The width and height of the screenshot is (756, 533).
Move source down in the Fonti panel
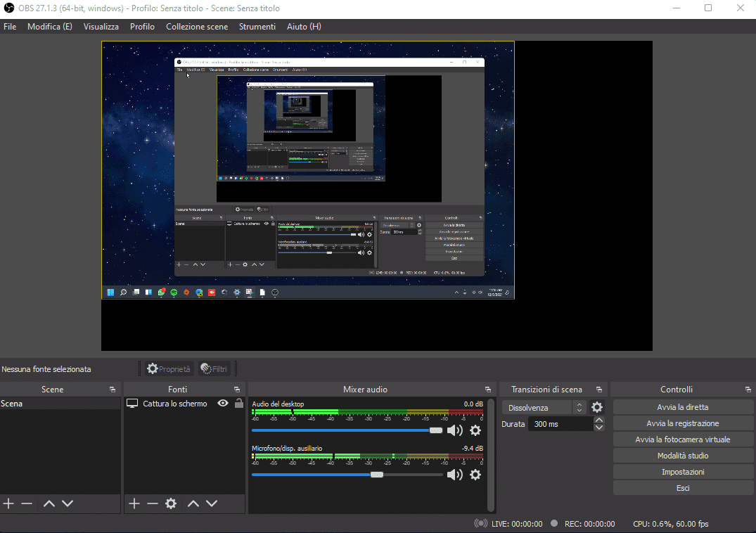click(x=212, y=503)
